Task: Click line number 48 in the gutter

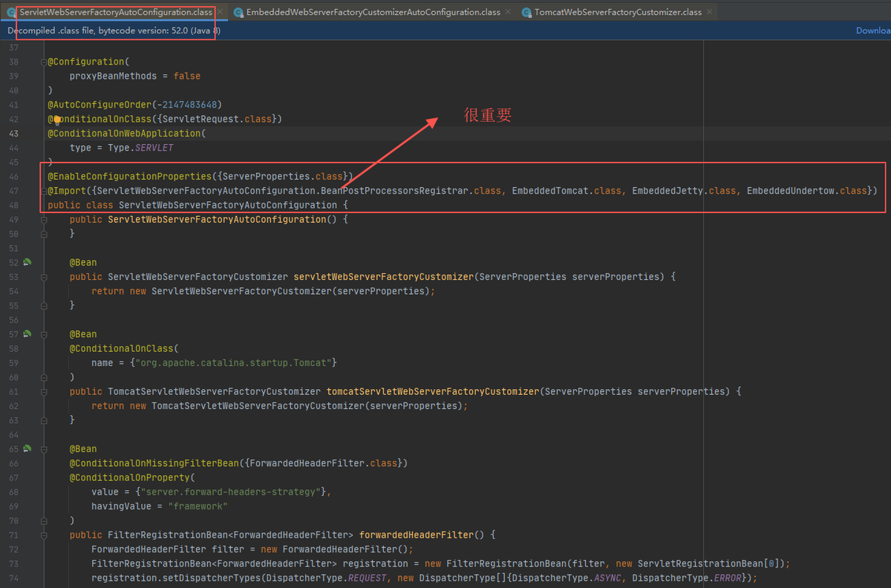Action: point(13,205)
